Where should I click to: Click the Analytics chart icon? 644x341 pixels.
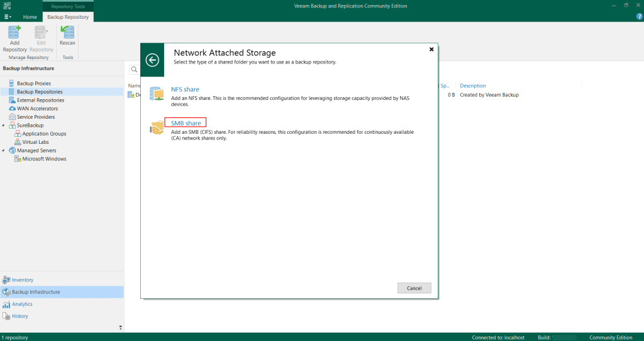pos(6,304)
